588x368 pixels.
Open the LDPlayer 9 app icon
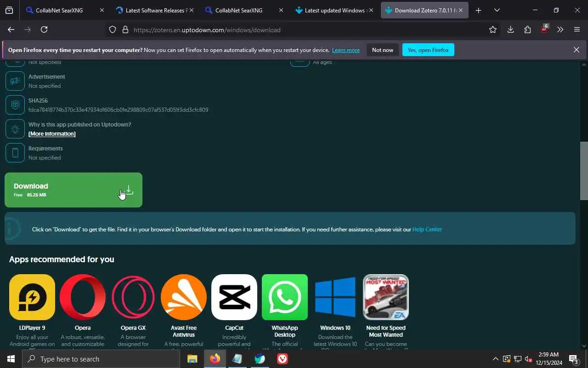point(32,297)
